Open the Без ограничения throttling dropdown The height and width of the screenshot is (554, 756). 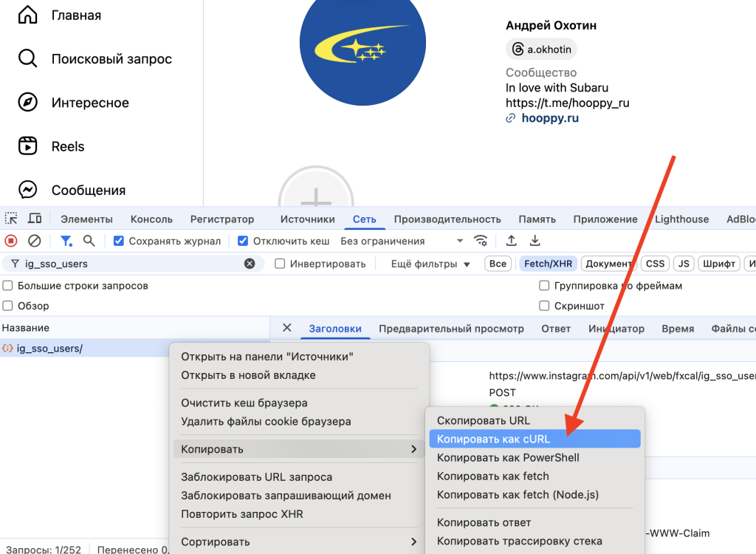click(x=402, y=241)
